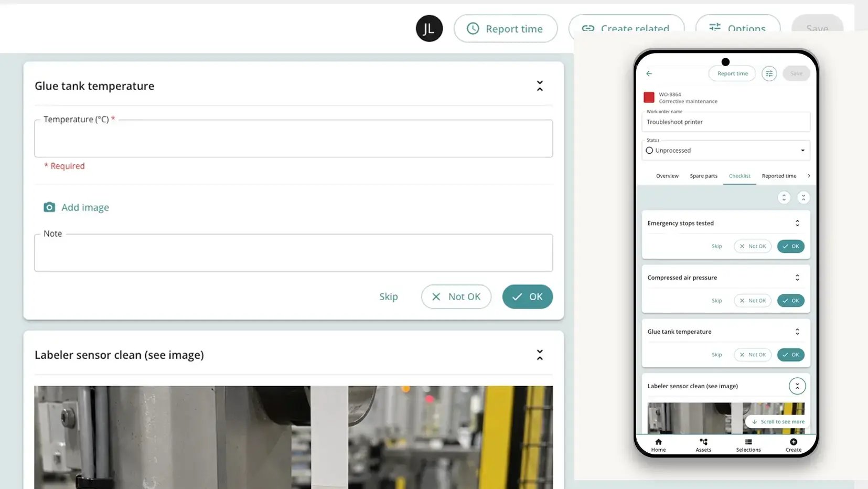The width and height of the screenshot is (868, 489).
Task: Mark Emergency stops tested as Not OK
Action: (x=753, y=246)
